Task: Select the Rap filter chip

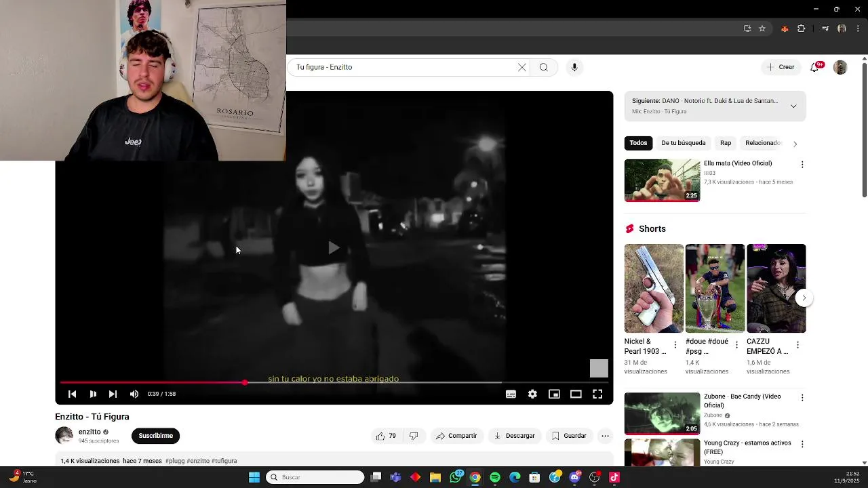Action: coord(726,143)
